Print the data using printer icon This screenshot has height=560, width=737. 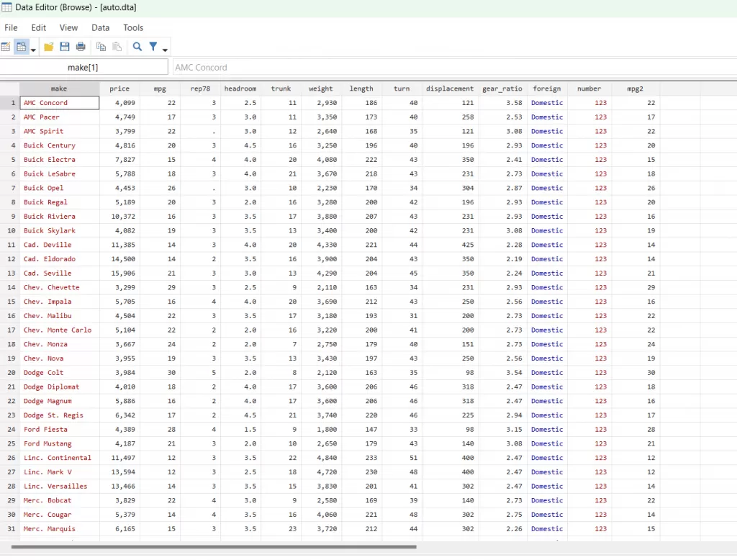coord(81,47)
